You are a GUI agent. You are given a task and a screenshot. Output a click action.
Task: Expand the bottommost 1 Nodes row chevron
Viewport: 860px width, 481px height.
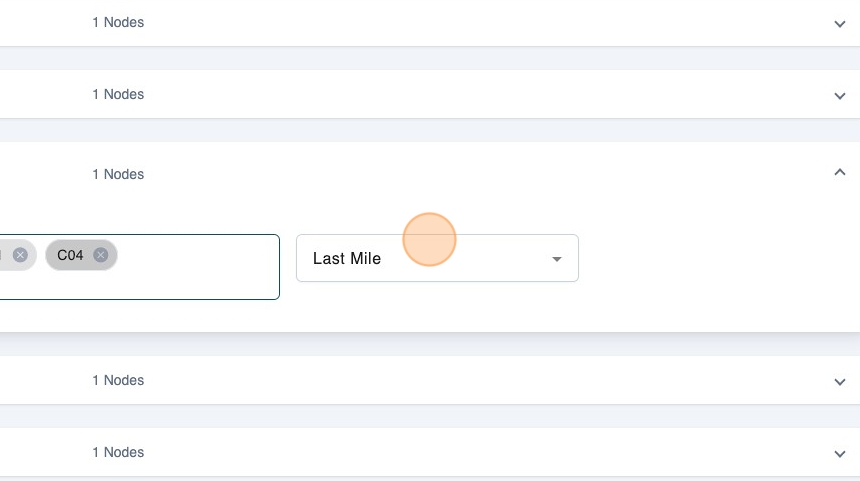tap(840, 453)
